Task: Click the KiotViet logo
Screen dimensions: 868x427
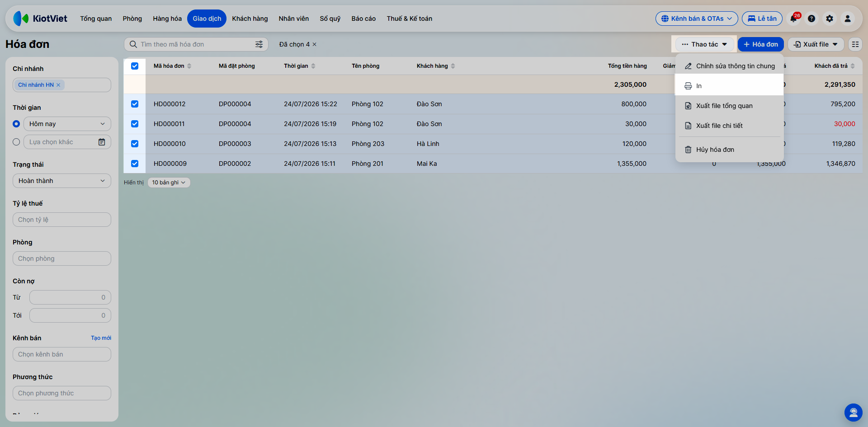Action: coord(40,19)
